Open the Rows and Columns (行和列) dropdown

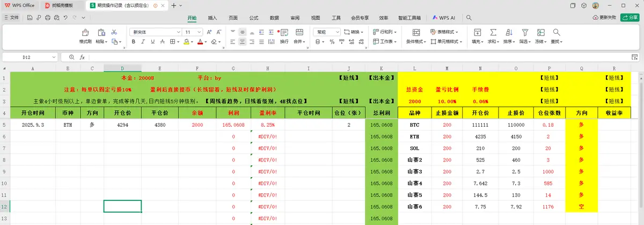click(x=384, y=32)
